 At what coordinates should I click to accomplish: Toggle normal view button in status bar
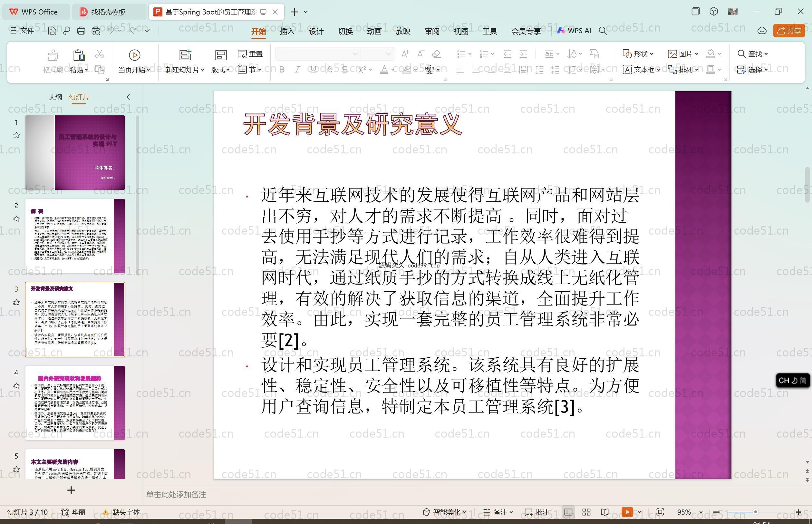point(568,512)
